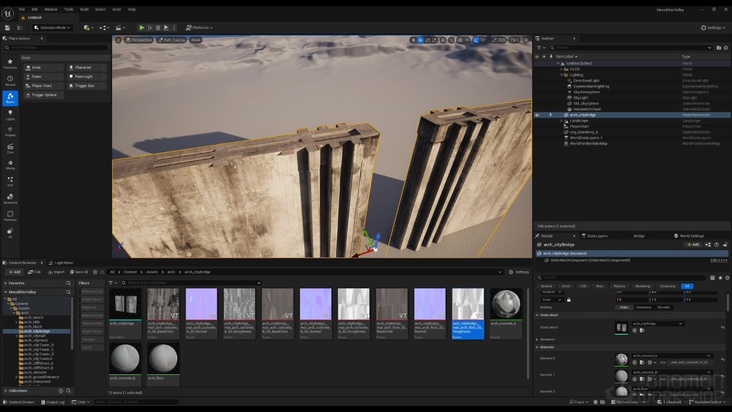Select the Rendering filter in Details
Viewport: 732px width, 412px height.
click(x=642, y=286)
